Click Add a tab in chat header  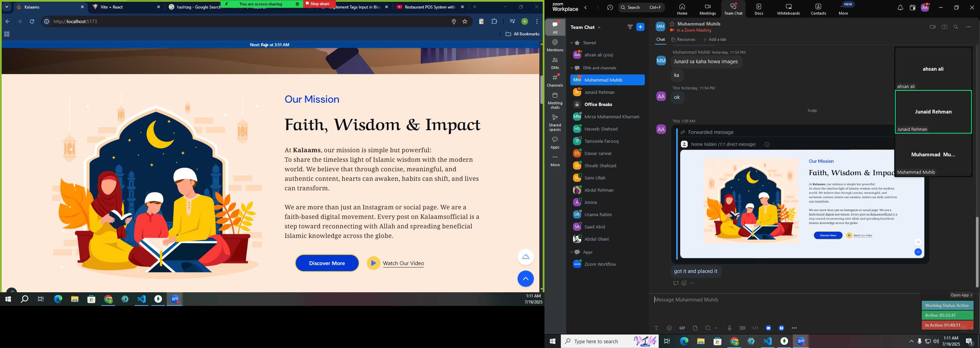pyautogui.click(x=715, y=39)
